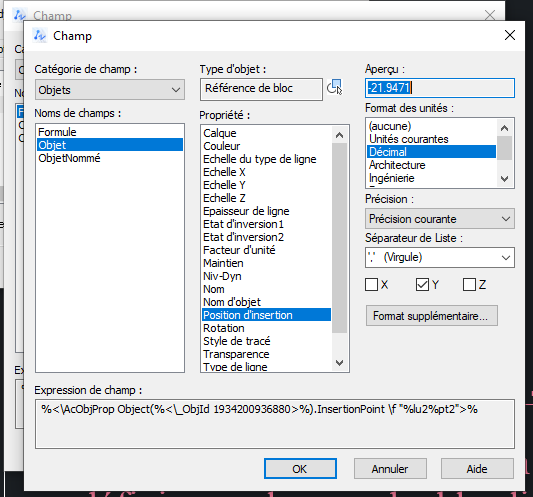Select the Transparence property

point(266,354)
